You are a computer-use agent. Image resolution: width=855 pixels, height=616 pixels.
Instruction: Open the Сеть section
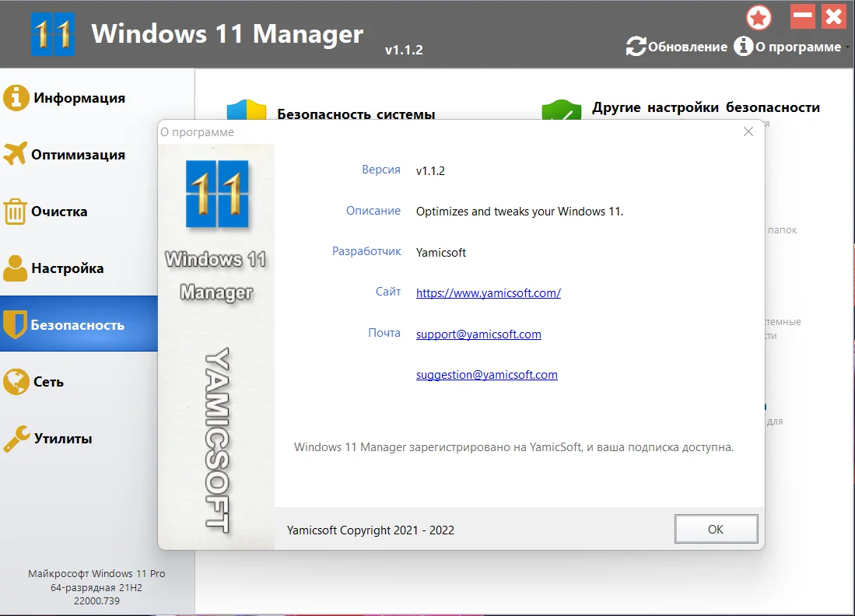79,382
